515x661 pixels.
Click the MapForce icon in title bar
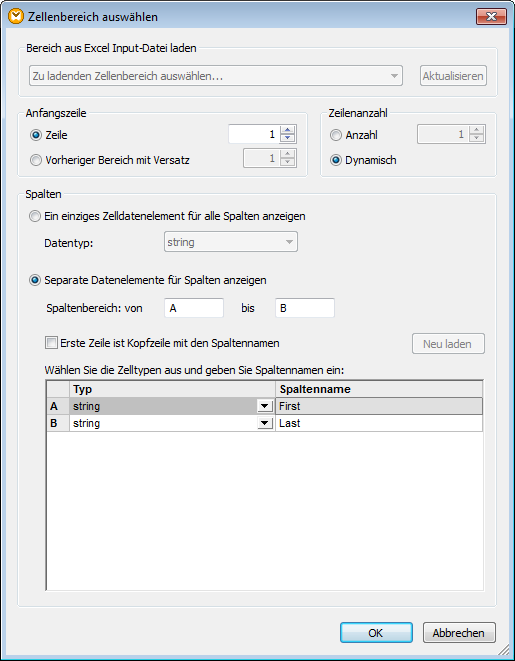[16, 16]
